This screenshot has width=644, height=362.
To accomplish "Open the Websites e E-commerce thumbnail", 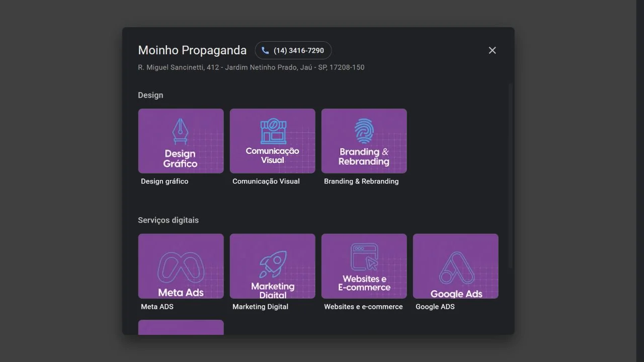I will [364, 266].
